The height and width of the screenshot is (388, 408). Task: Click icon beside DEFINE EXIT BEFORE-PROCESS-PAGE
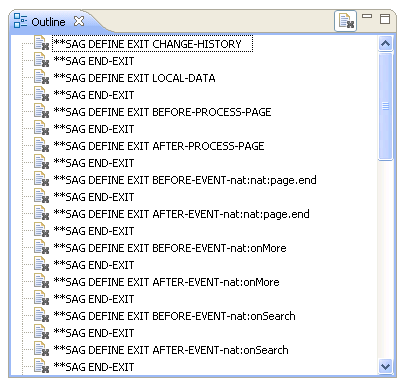pyautogui.click(x=42, y=112)
